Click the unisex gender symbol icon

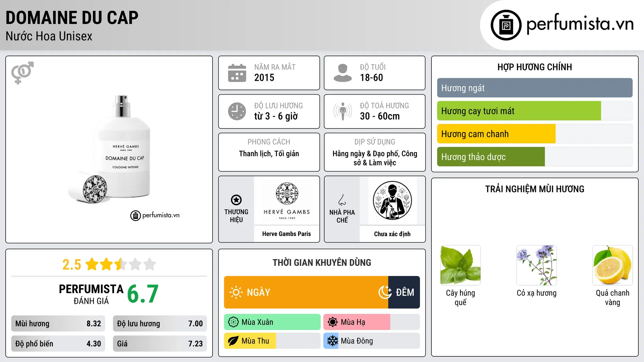tap(22, 73)
